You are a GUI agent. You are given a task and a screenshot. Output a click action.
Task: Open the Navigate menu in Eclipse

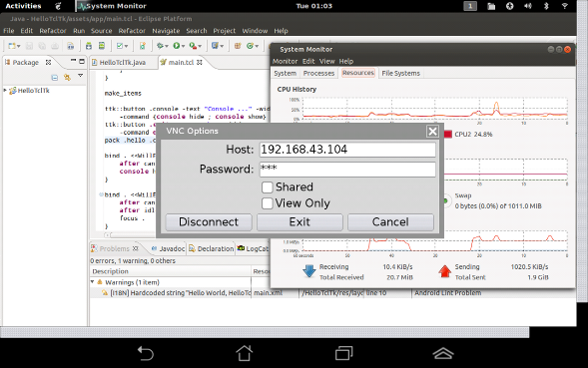point(166,31)
